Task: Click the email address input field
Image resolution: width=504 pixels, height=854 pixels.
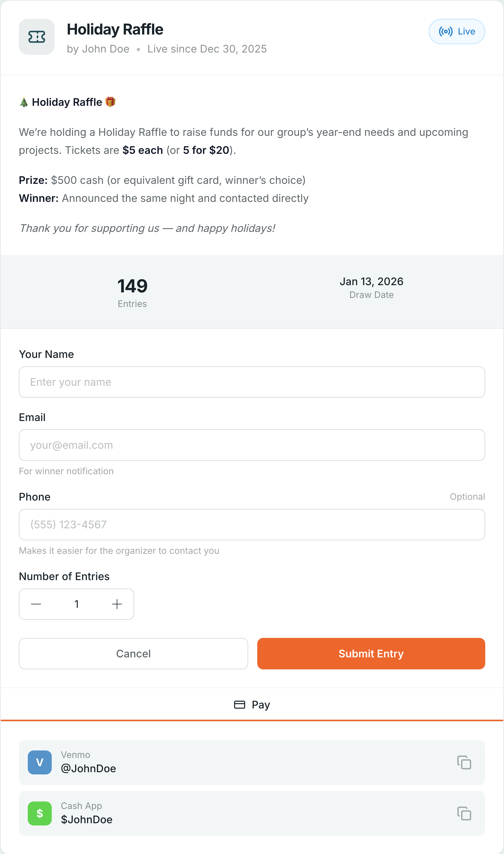Action: (x=252, y=445)
